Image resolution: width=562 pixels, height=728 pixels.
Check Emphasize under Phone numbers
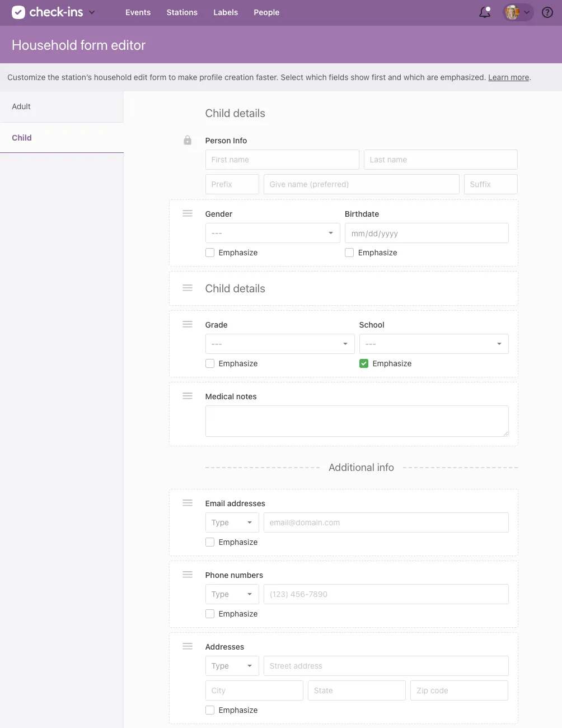pyautogui.click(x=210, y=614)
